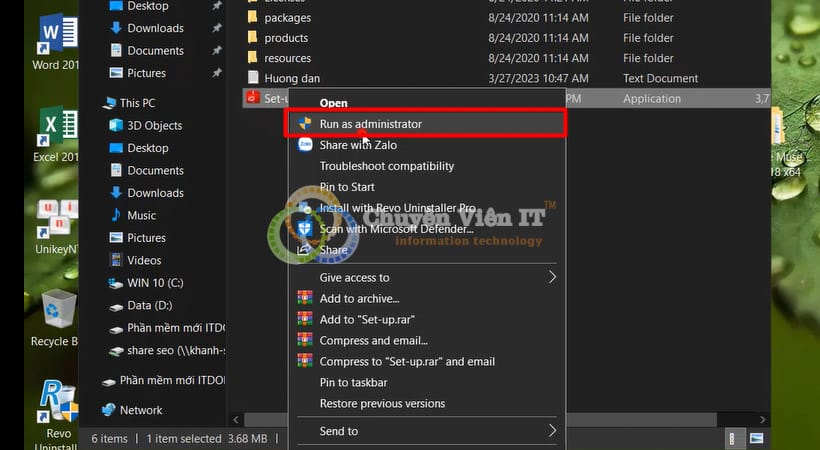
Task: Click "Text Document" type cell
Action: coord(660,78)
